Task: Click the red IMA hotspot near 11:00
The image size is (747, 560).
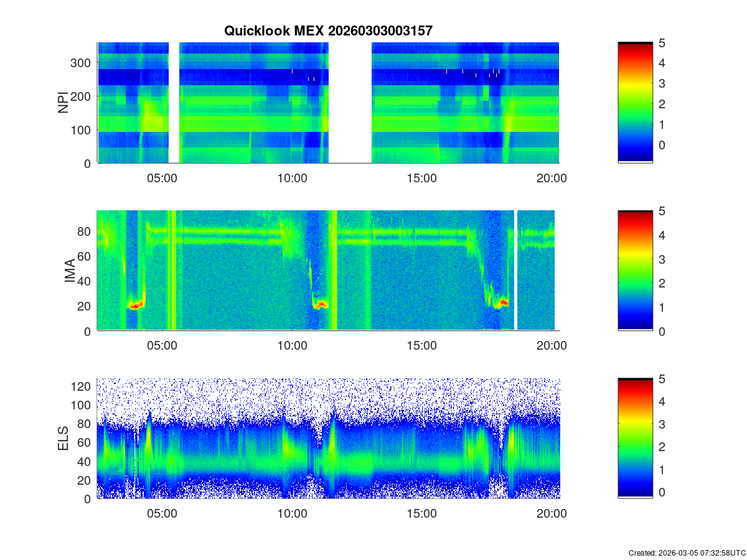Action: 321,305
